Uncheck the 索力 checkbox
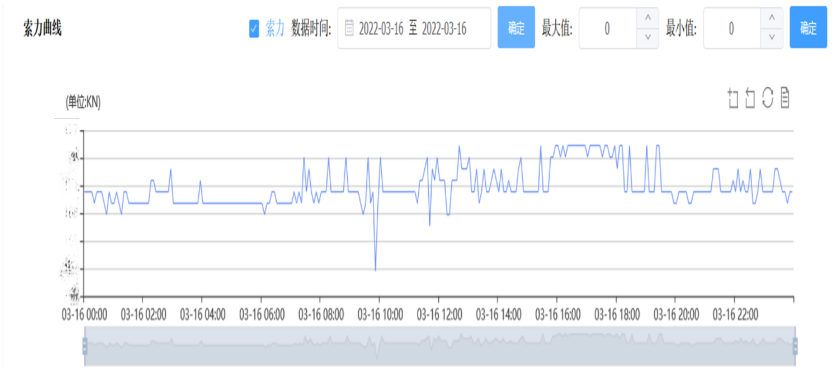Screen dimensions: 834x368 pos(254,28)
